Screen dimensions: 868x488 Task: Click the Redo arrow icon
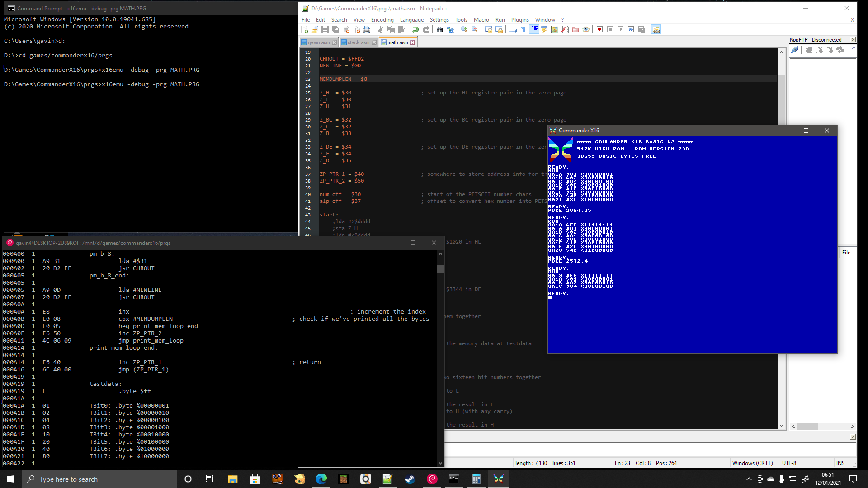coord(426,29)
